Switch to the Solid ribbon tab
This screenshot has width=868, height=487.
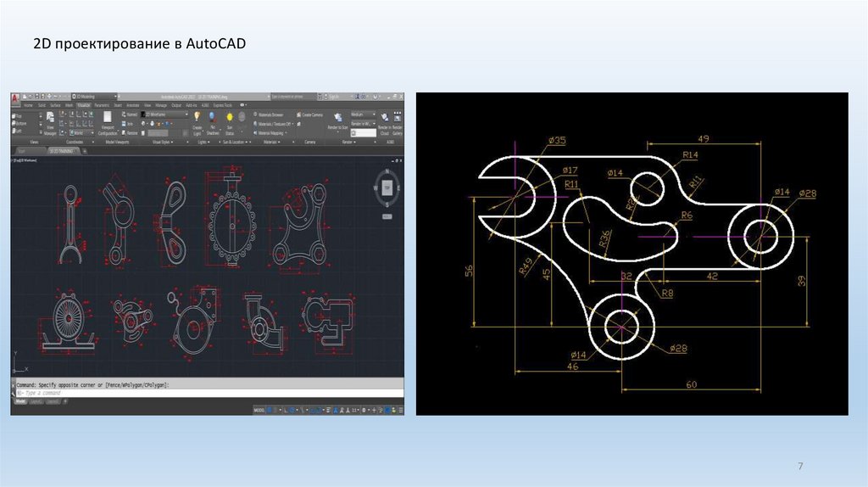click(42, 104)
